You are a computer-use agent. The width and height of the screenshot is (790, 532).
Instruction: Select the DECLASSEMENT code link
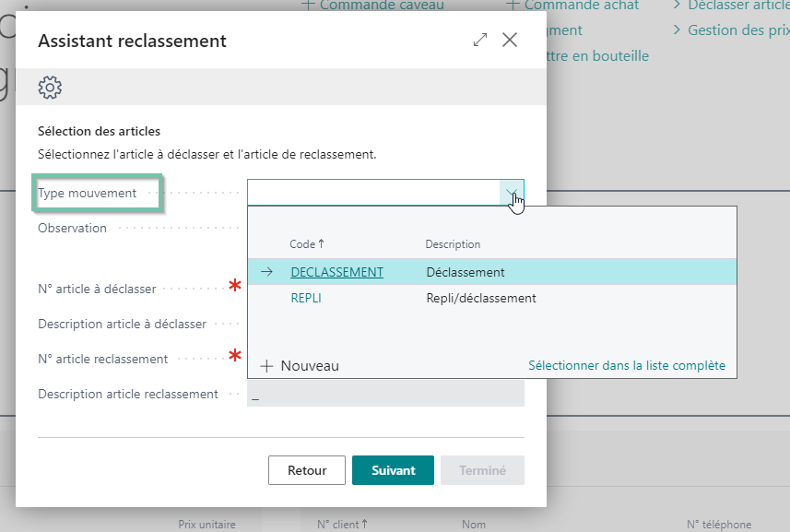point(337,272)
